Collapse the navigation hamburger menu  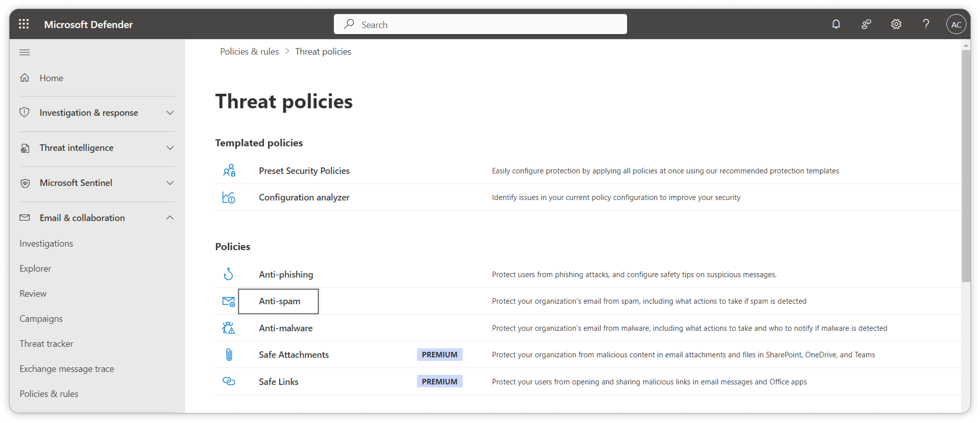(x=25, y=52)
